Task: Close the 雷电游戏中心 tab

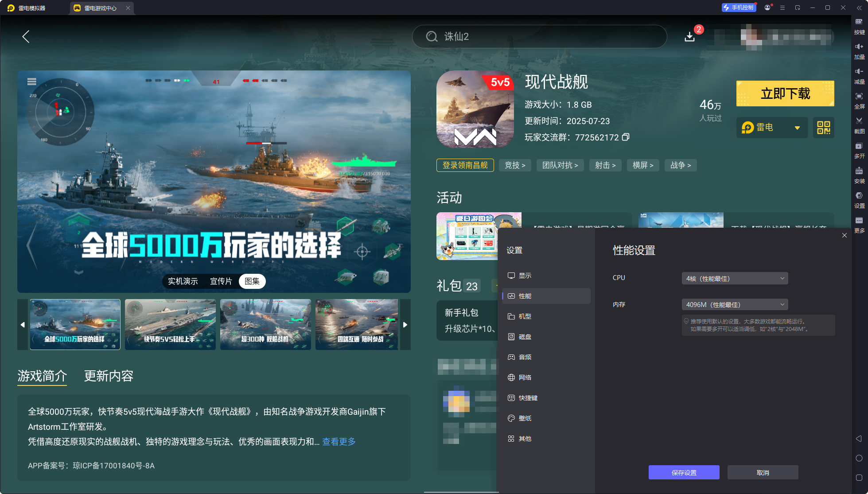Action: coord(128,8)
